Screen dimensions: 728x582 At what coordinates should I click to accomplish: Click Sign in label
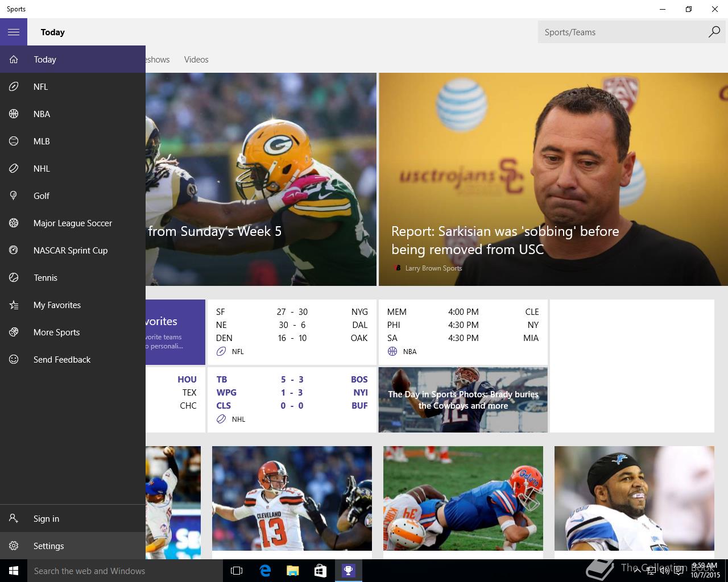click(x=46, y=518)
